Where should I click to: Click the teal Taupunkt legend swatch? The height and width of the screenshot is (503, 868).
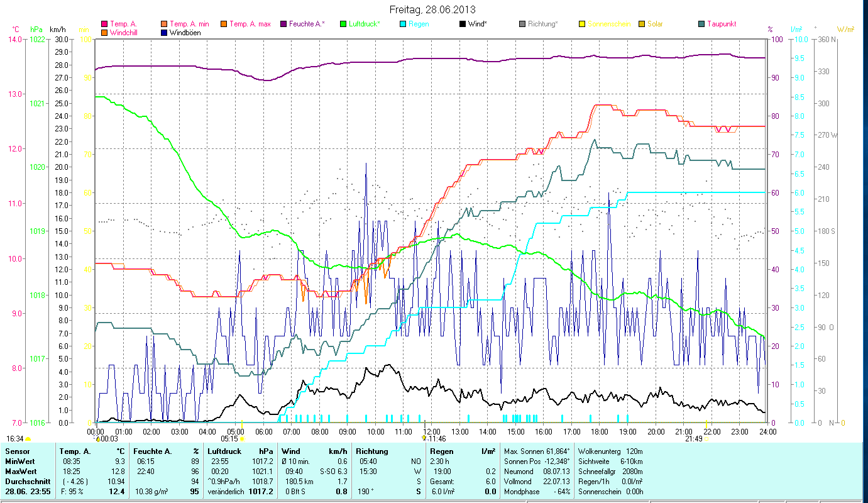pos(701,25)
